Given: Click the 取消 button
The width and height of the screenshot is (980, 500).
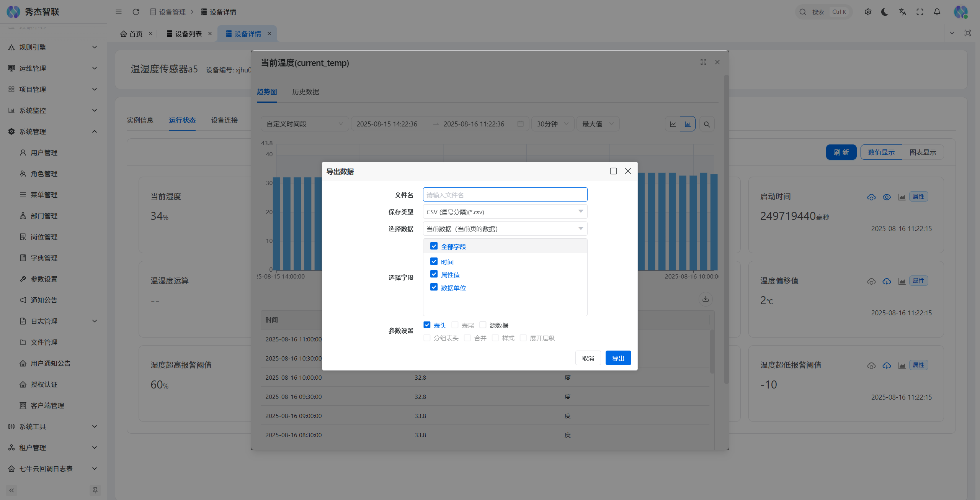Looking at the screenshot, I should coord(588,358).
